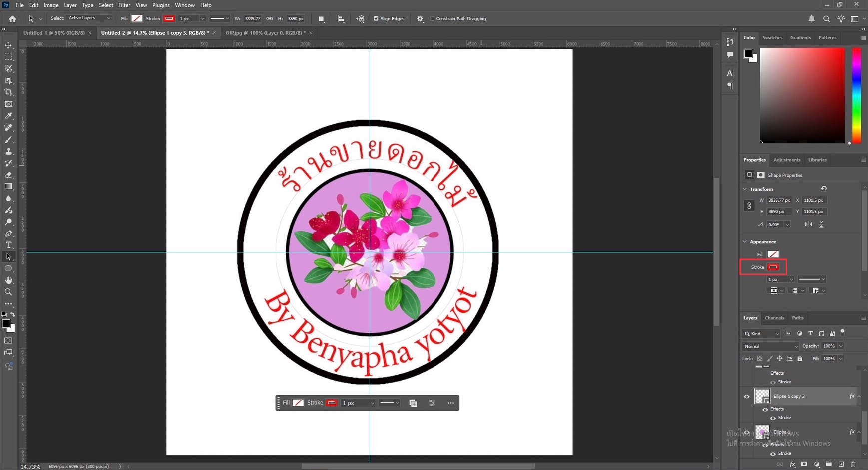Select the Horizontal Type tool
The height and width of the screenshot is (470, 868).
click(x=8, y=245)
